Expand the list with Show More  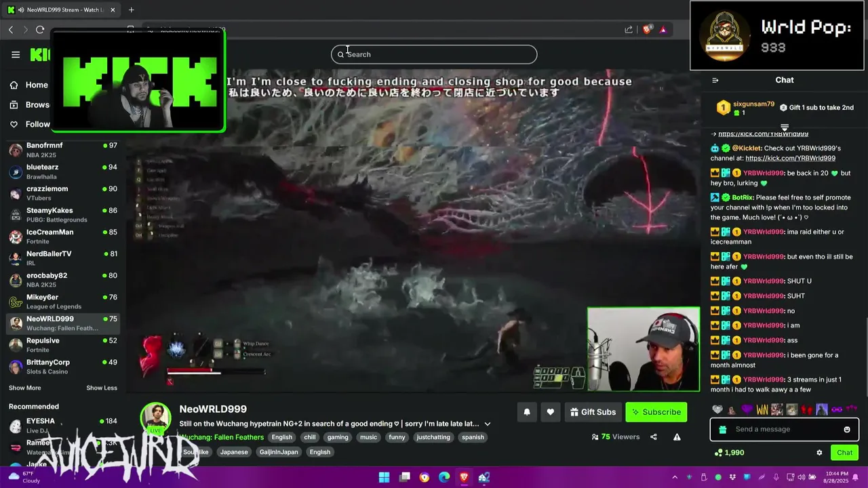[24, 388]
